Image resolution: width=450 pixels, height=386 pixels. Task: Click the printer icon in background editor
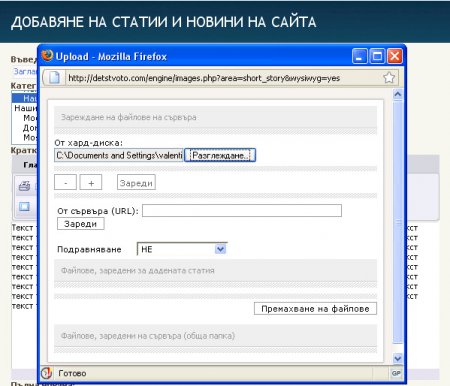pyautogui.click(x=24, y=186)
